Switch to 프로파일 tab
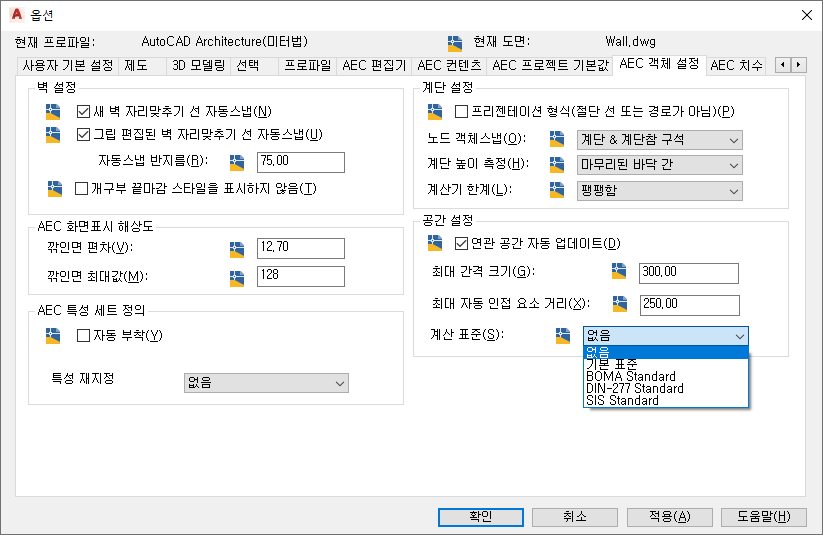This screenshot has width=823, height=535. [x=308, y=66]
